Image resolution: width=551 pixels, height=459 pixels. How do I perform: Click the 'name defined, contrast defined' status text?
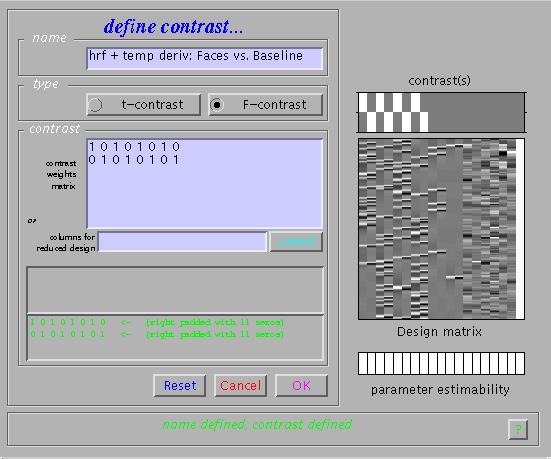click(257, 425)
